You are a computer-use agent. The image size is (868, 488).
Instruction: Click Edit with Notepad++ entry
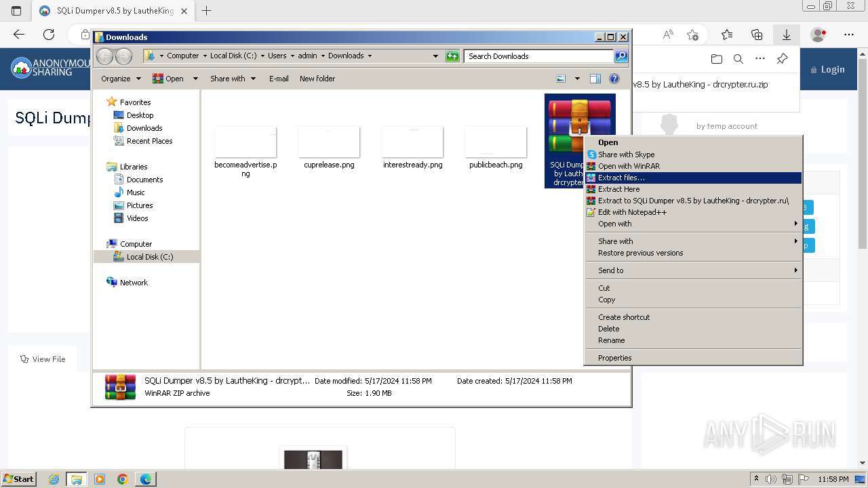click(x=693, y=212)
